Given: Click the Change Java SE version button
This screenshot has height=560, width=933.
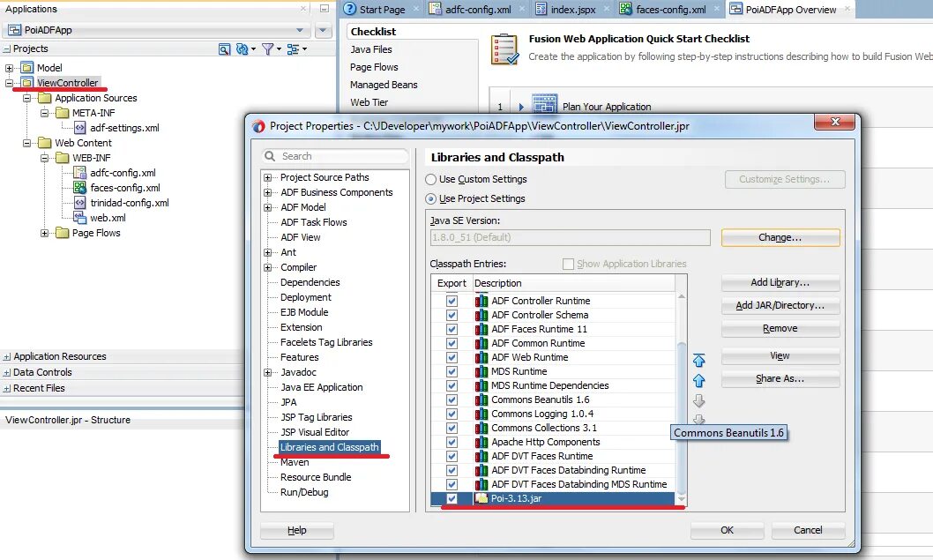Looking at the screenshot, I should (780, 237).
